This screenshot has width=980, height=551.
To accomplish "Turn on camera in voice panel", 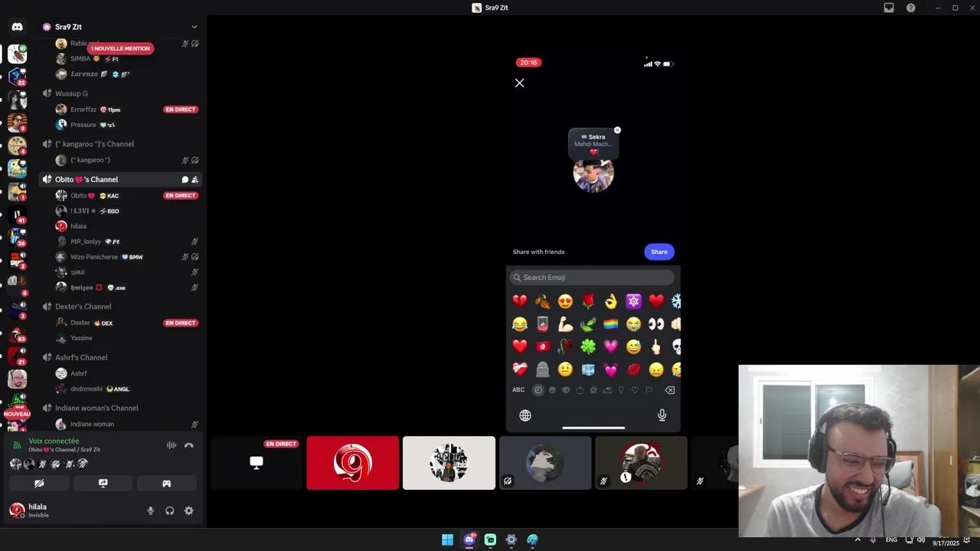I will point(39,483).
